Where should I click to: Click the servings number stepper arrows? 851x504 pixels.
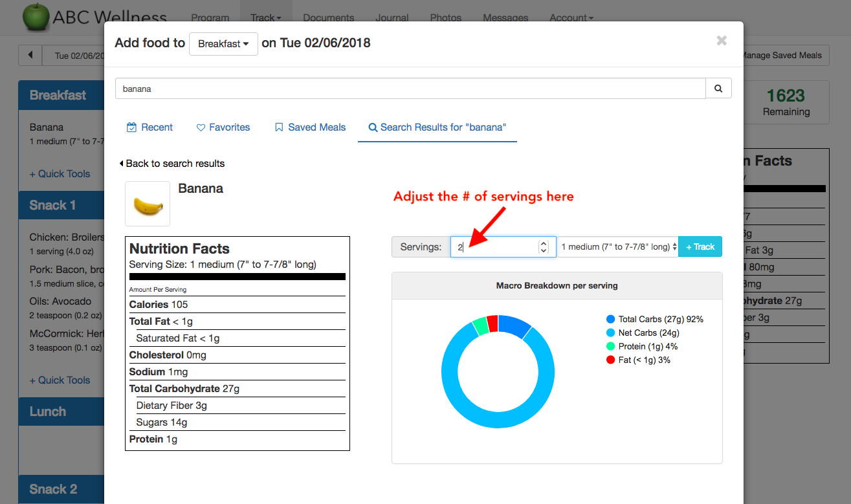tap(544, 247)
